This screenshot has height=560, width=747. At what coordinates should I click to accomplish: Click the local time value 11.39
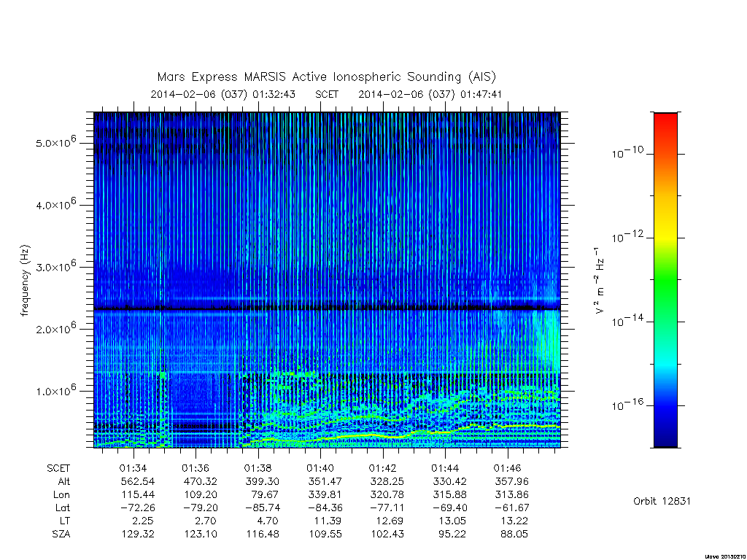tap(326, 521)
